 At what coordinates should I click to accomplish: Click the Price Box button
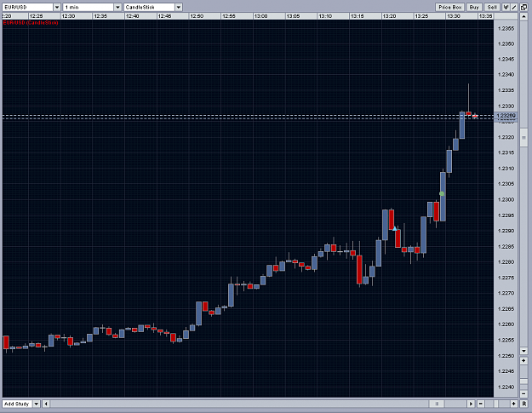tap(450, 7)
